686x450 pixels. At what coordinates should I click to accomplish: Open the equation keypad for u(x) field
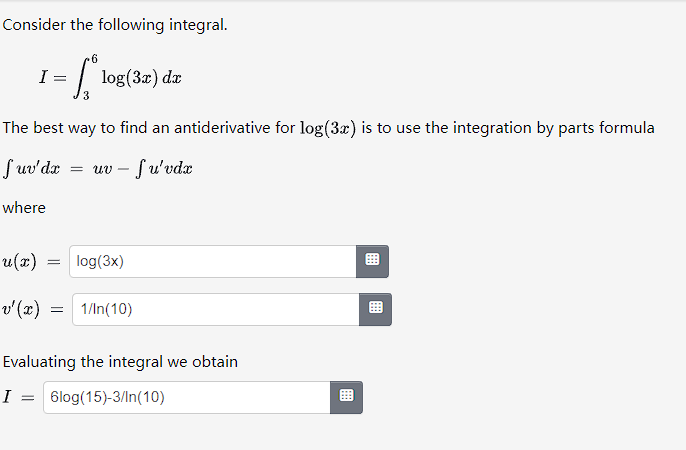click(372, 261)
